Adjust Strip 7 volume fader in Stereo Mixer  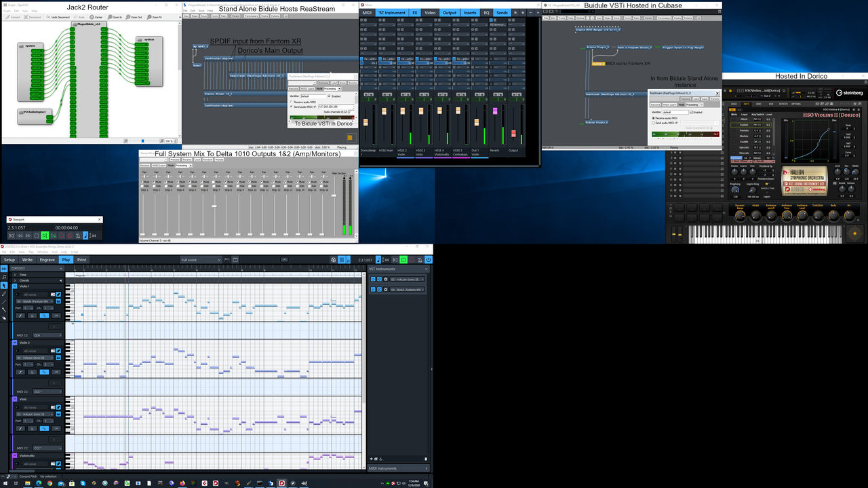[214, 206]
